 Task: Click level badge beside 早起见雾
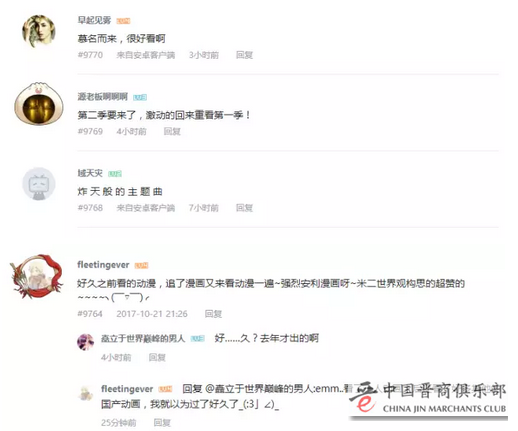pyautogui.click(x=123, y=21)
